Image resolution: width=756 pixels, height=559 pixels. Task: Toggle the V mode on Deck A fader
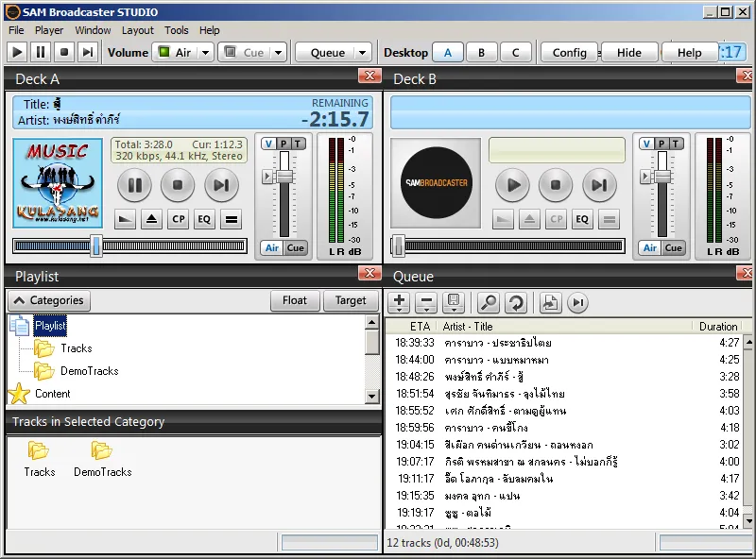[268, 144]
